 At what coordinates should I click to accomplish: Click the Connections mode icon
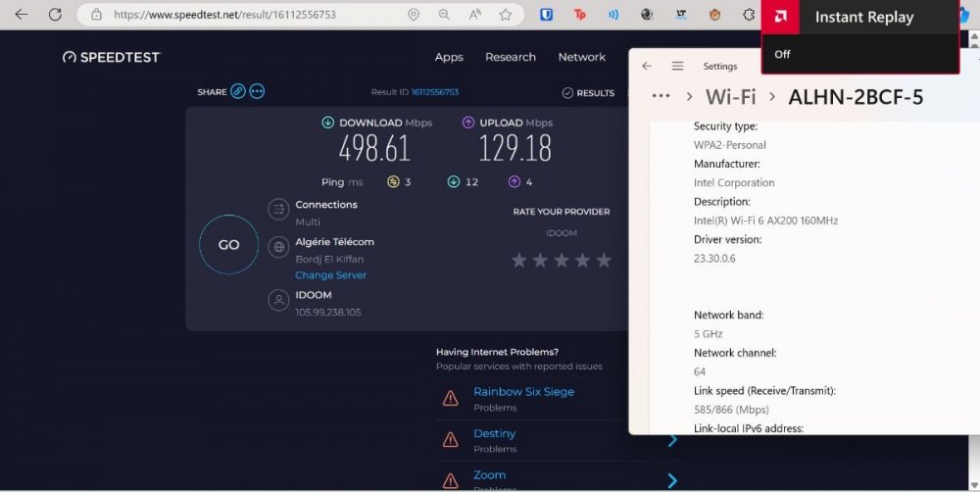278,210
